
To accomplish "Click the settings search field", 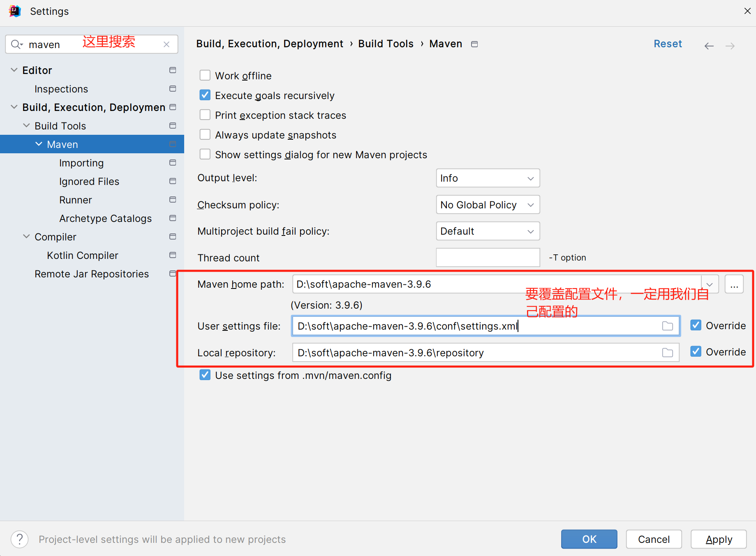I will click(91, 44).
